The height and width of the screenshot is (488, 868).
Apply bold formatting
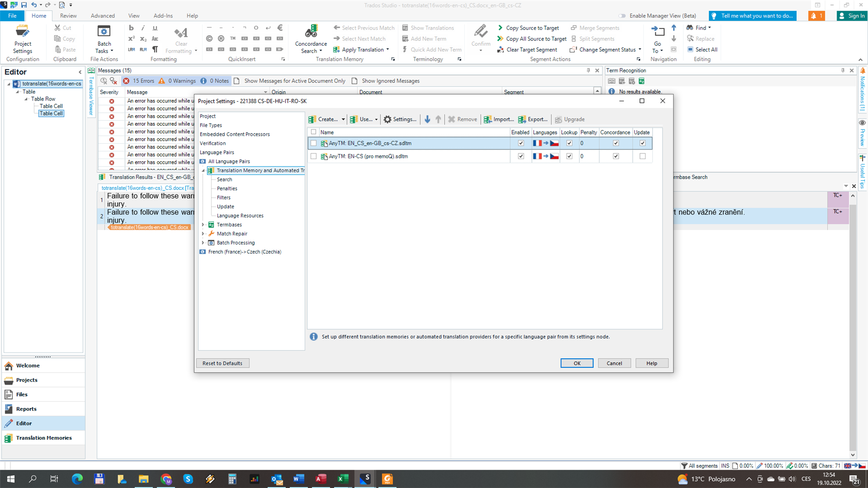pos(131,28)
